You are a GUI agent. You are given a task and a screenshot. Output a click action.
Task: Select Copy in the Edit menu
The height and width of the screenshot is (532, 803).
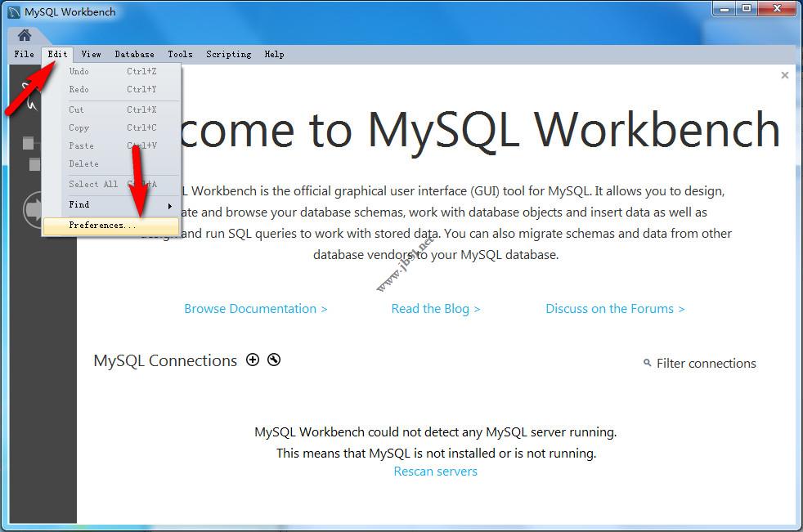click(79, 127)
